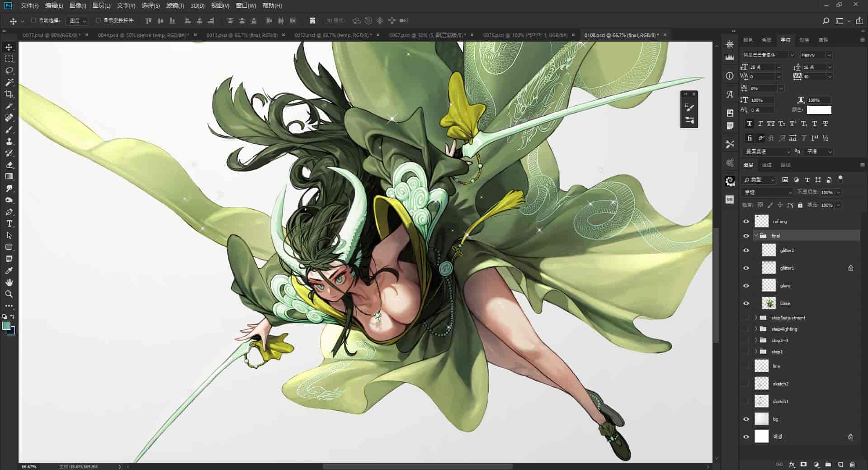Click the search icon in options bar

click(x=826, y=21)
